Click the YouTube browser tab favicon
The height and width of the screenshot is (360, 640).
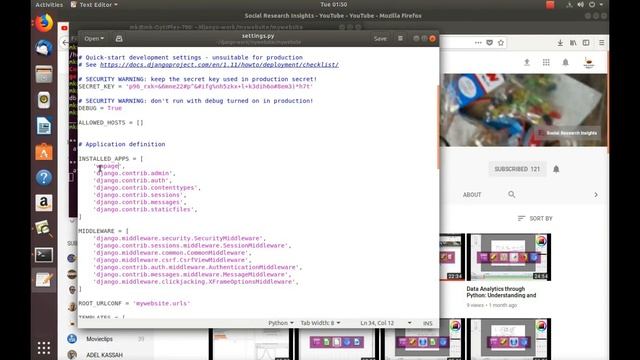[x=64, y=28]
